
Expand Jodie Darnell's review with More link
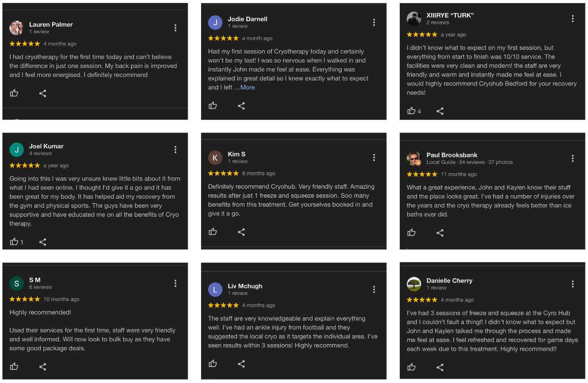coord(247,87)
